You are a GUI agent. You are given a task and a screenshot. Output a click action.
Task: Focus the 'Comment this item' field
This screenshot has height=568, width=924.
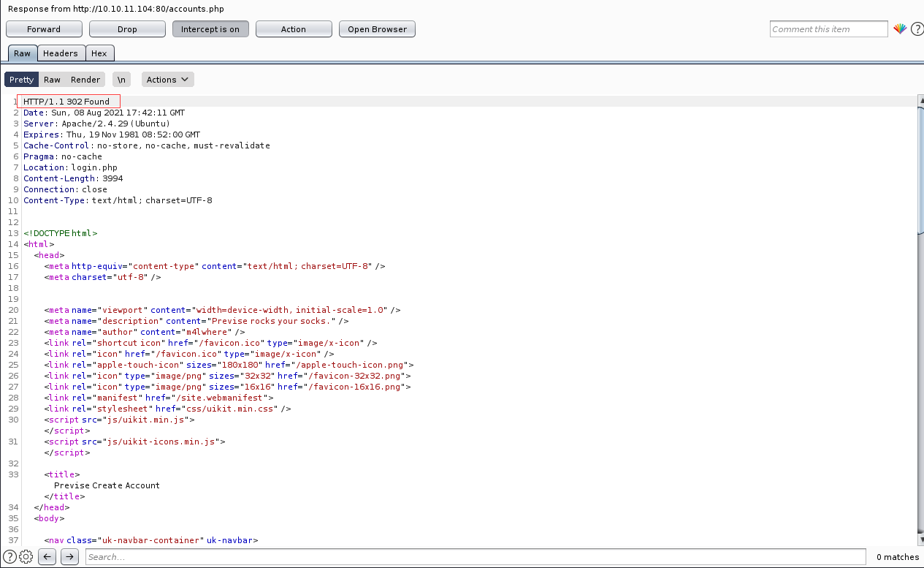(x=829, y=29)
